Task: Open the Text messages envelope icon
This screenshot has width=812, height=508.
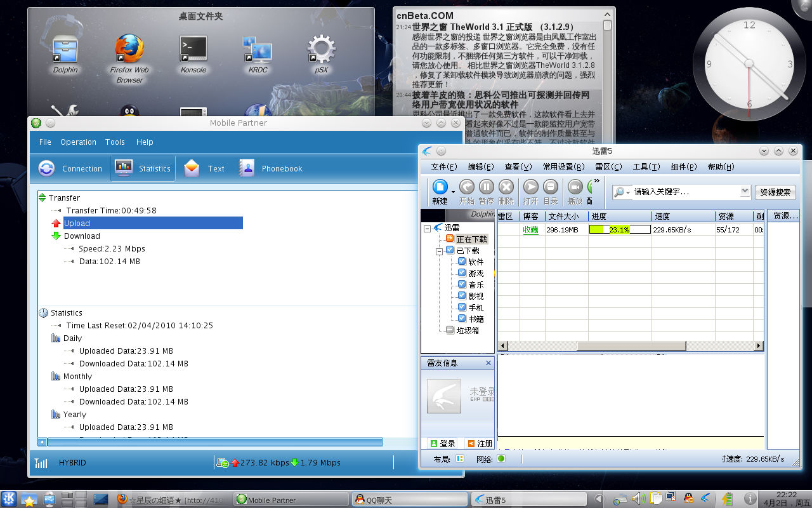Action: [192, 168]
